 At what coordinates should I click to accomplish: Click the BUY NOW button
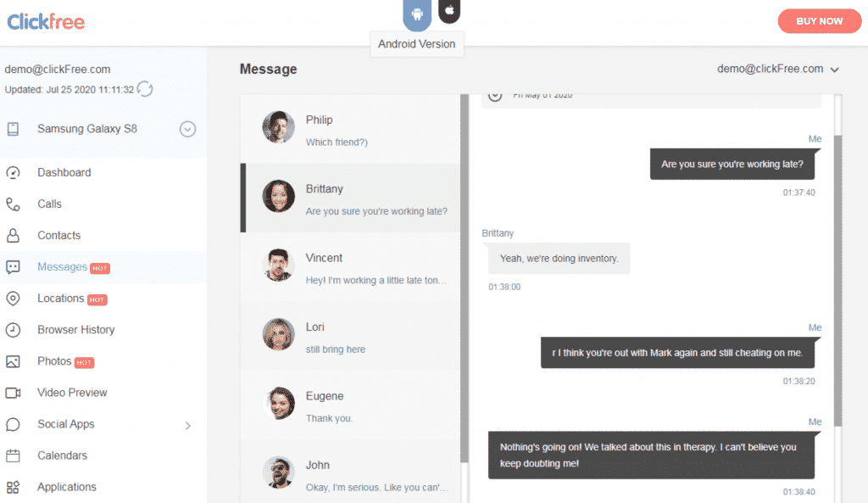point(820,21)
